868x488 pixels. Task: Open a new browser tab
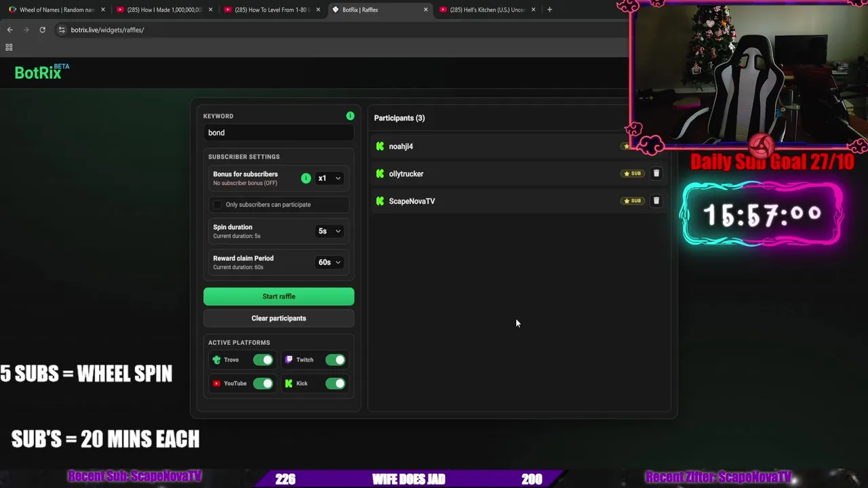pyautogui.click(x=549, y=9)
